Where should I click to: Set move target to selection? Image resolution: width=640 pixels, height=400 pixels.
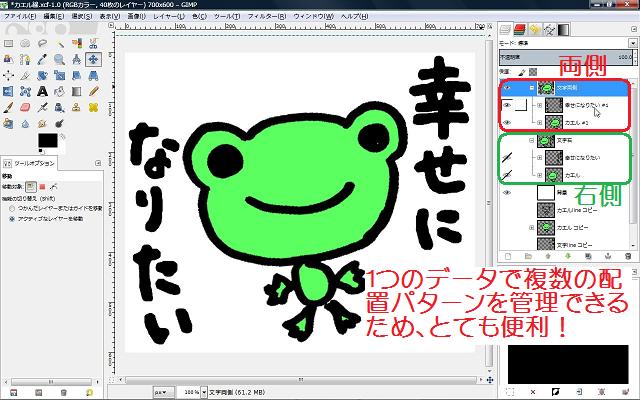[x=42, y=187]
